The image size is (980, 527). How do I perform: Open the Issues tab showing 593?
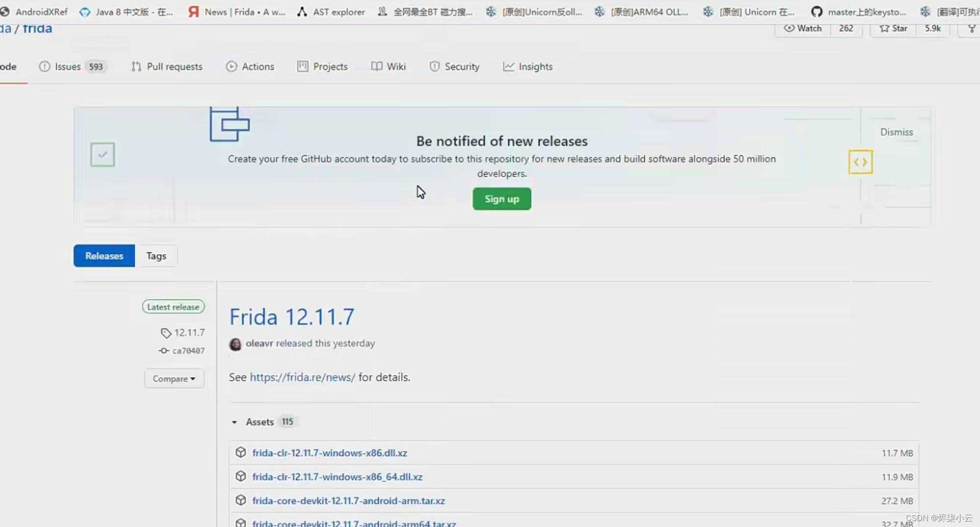[x=68, y=67]
